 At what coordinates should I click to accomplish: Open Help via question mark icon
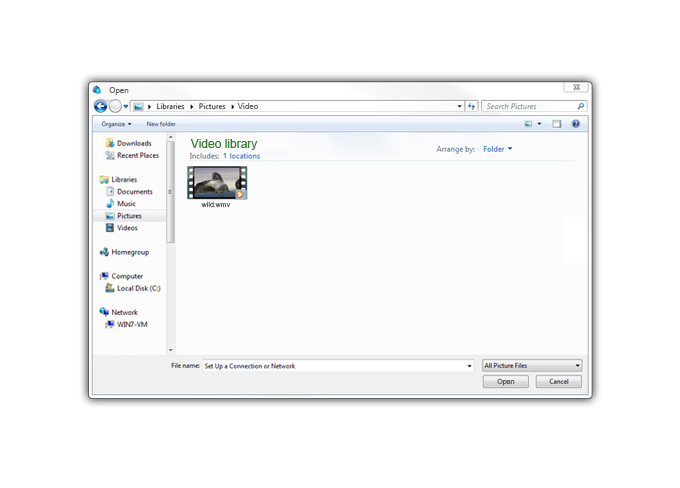coord(575,124)
